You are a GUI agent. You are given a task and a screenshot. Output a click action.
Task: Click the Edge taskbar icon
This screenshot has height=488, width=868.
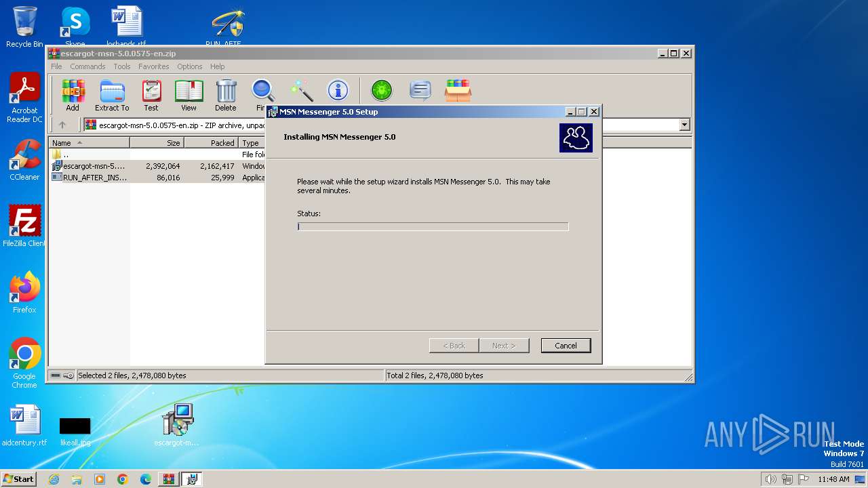(146, 479)
